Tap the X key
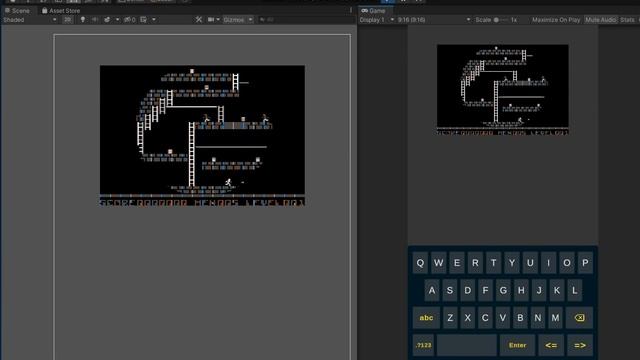 pyautogui.click(x=468, y=318)
